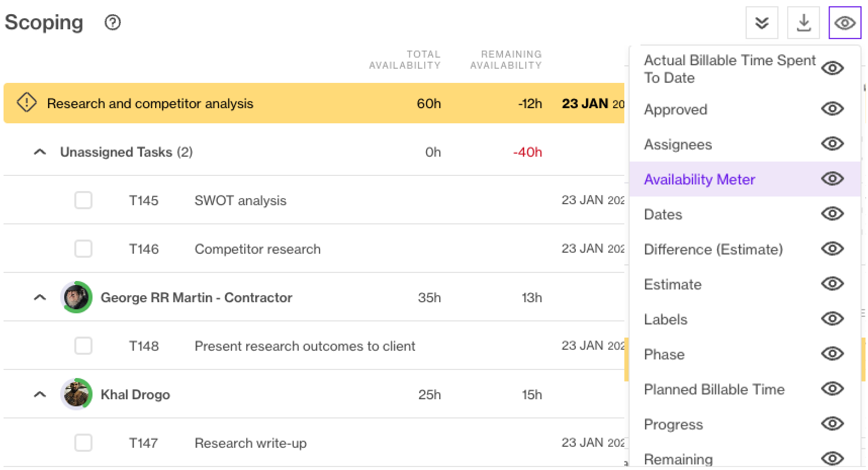
Task: Click the column visibility eye button
Action: (845, 23)
